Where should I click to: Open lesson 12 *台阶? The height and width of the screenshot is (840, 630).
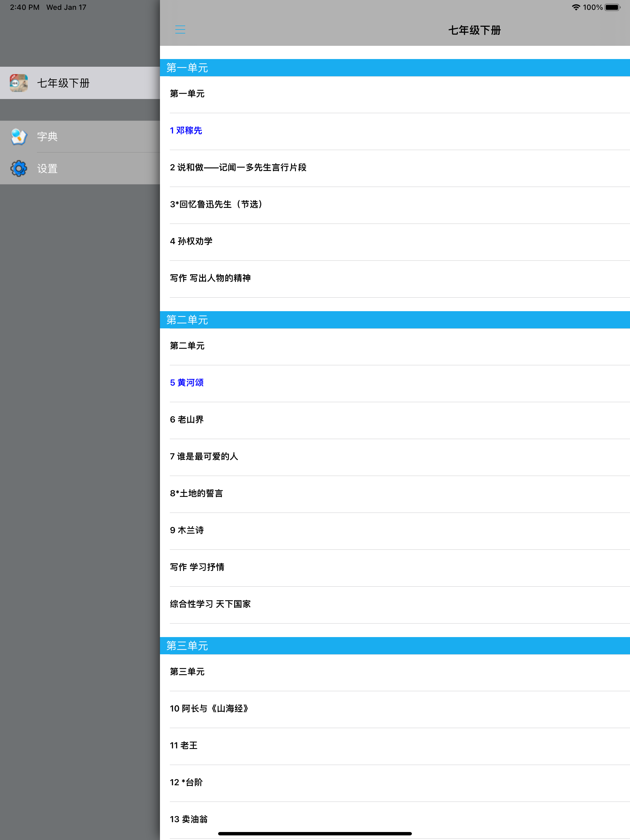pyautogui.click(x=395, y=783)
